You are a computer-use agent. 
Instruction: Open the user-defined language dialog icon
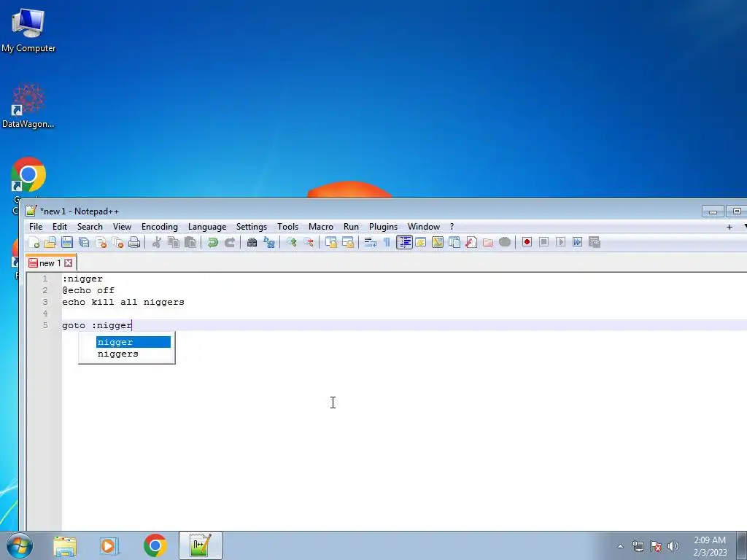(x=421, y=242)
